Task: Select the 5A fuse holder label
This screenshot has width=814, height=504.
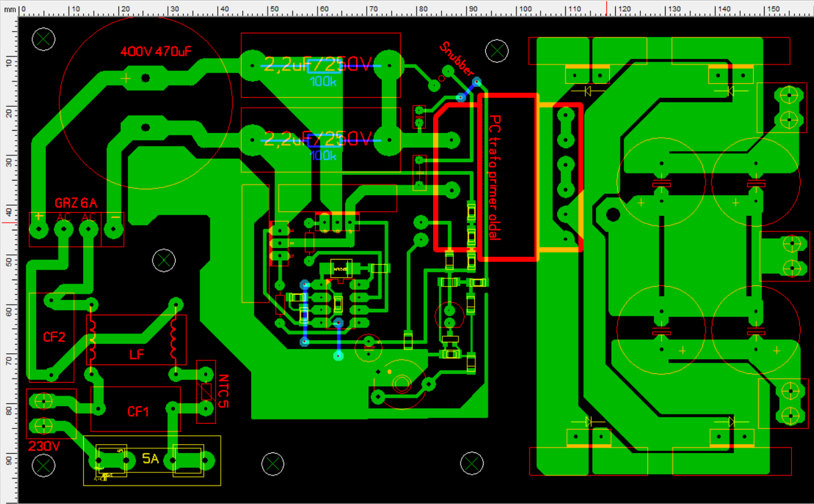Action: 150,459
